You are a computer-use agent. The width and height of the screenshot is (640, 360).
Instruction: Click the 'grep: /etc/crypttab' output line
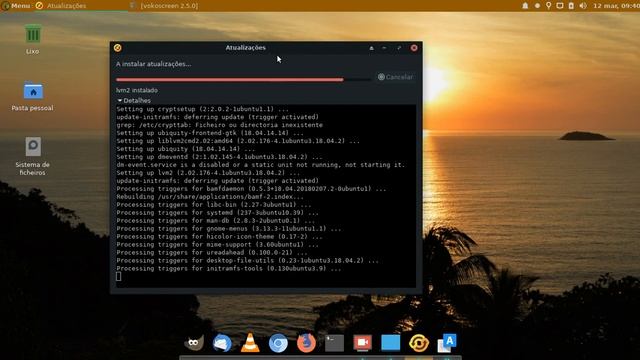[x=220, y=125]
